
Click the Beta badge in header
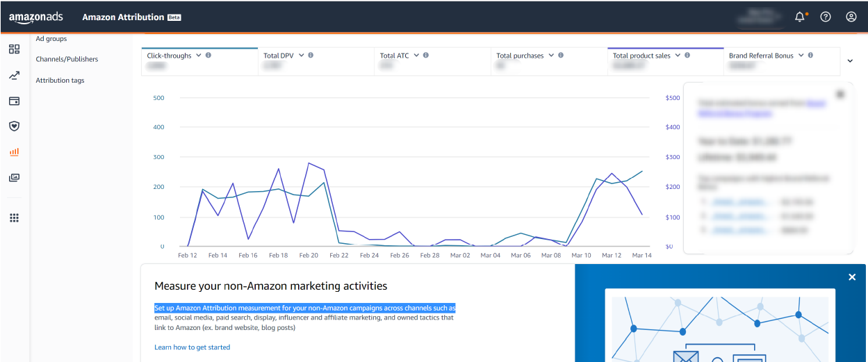pos(174,17)
